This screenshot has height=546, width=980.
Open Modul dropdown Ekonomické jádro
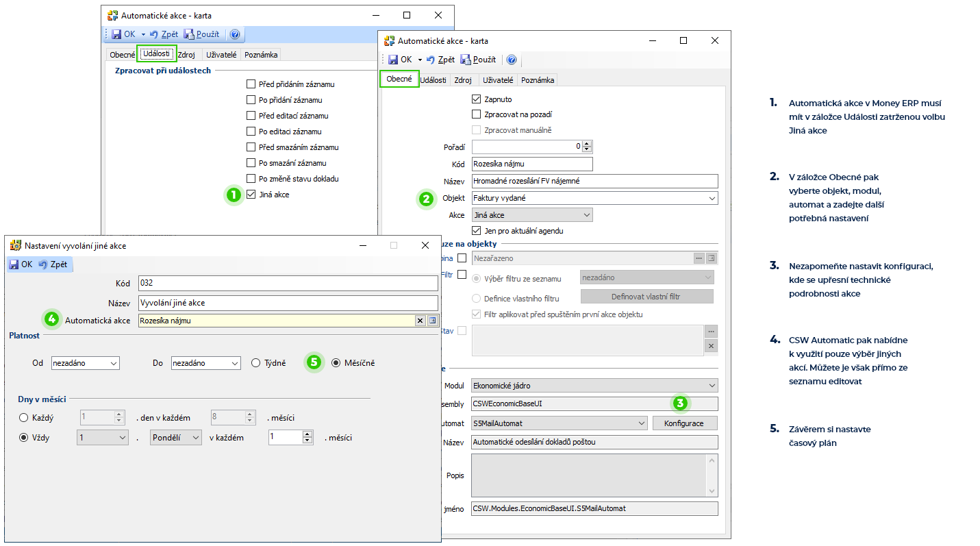pos(595,386)
